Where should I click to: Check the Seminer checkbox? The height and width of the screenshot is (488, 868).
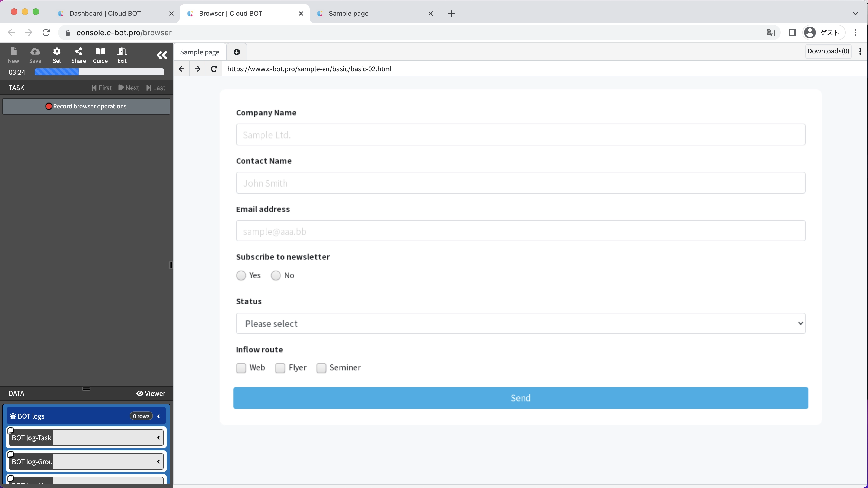tap(321, 368)
